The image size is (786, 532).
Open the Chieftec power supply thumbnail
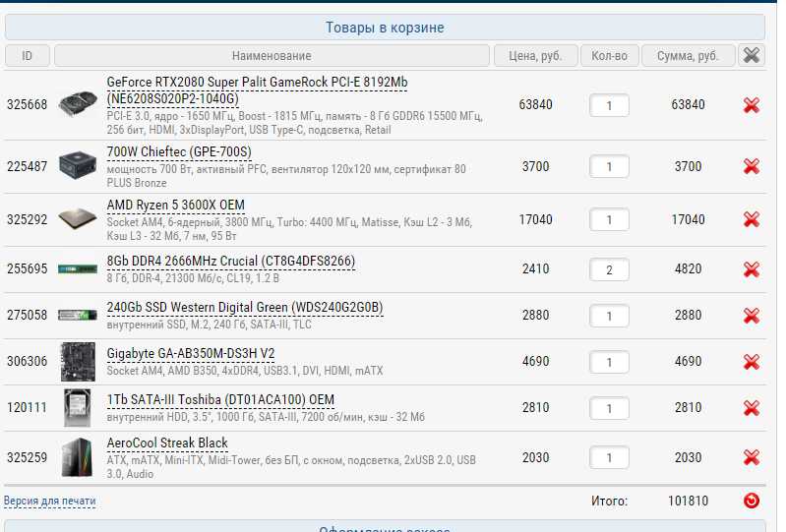(x=78, y=165)
